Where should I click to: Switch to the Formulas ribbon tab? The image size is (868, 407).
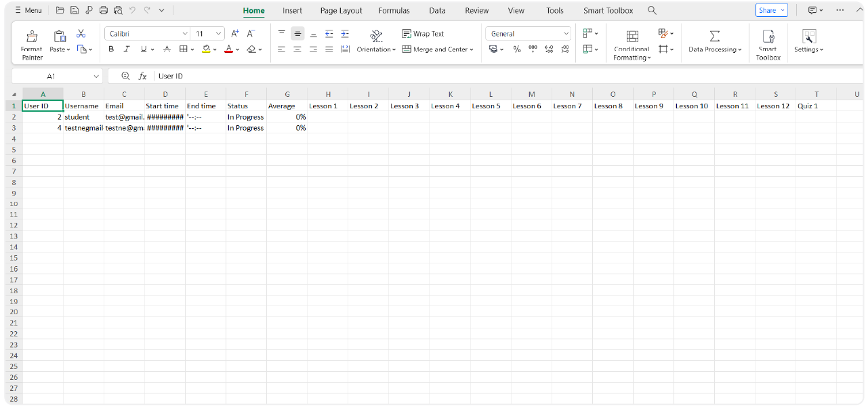(x=394, y=10)
